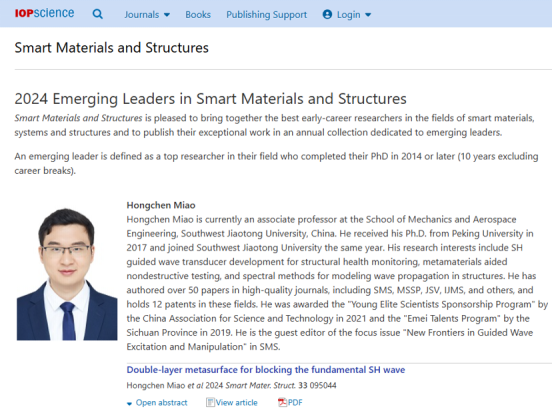The width and height of the screenshot is (554, 414).
Task: Click the Smart Materials and Structures heading
Action: (111, 48)
